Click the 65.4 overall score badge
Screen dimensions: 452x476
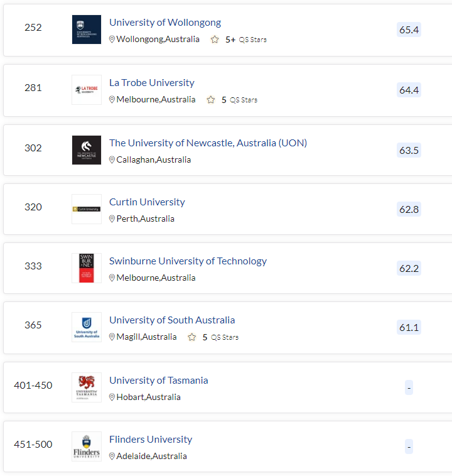[x=409, y=30]
